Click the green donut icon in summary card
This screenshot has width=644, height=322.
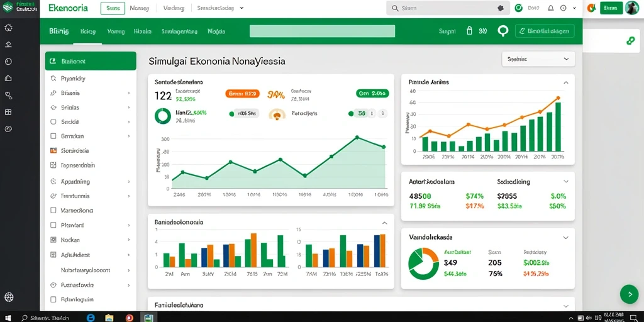pos(163,116)
